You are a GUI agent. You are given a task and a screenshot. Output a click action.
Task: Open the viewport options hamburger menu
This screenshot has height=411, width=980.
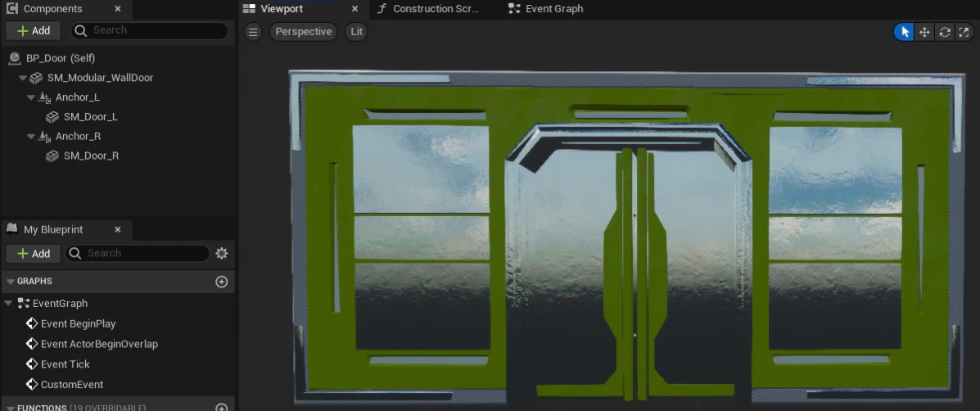click(x=252, y=32)
